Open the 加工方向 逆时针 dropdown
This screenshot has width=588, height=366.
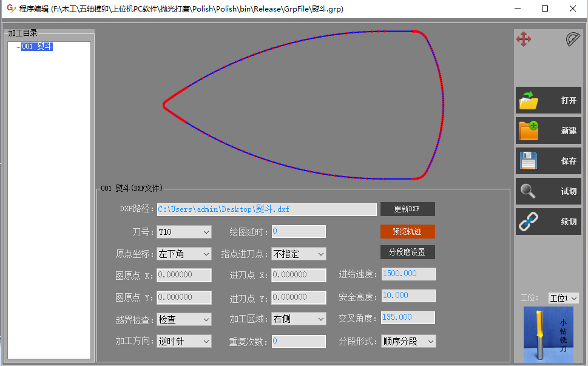click(x=184, y=341)
